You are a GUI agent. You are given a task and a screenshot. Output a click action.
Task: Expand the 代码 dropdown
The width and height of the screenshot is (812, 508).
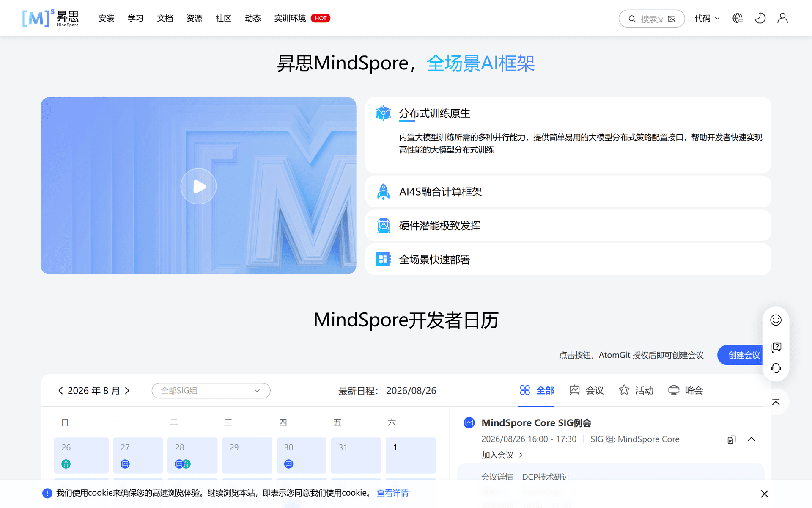click(707, 18)
